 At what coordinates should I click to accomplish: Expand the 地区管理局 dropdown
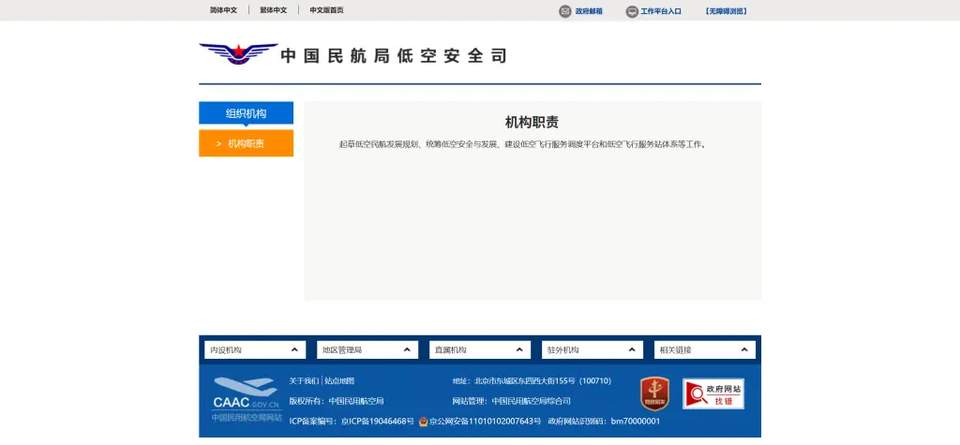[x=367, y=350]
